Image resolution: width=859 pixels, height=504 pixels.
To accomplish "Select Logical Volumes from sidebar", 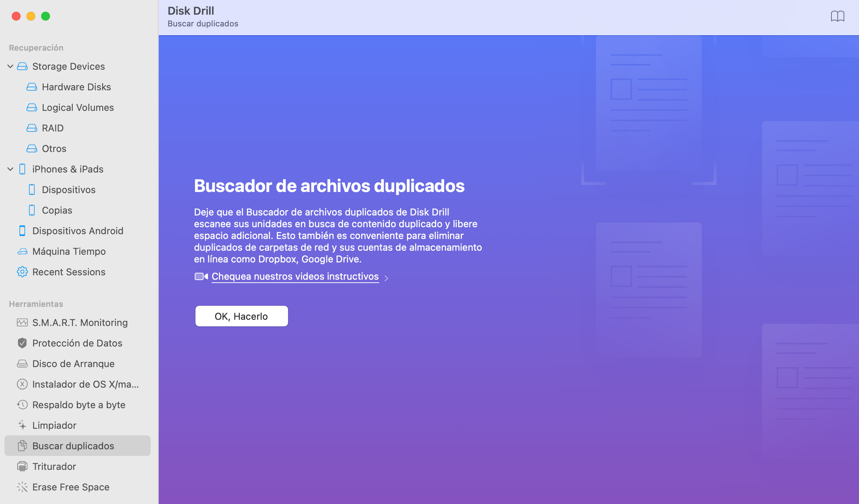I will (x=78, y=108).
